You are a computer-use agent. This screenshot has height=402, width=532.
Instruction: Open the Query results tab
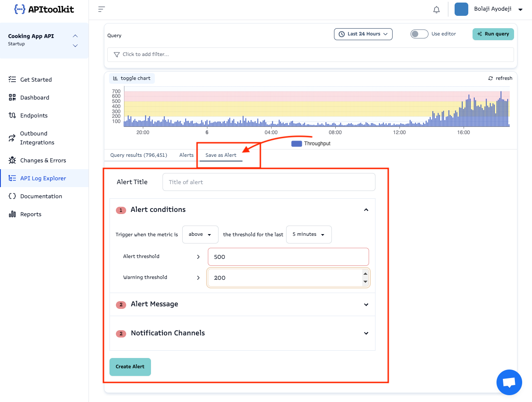click(138, 155)
